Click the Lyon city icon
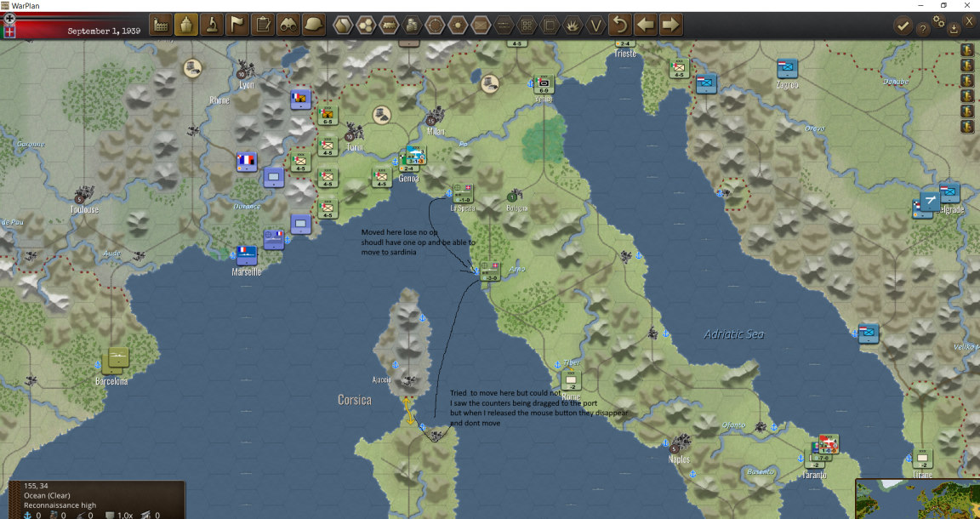The height and width of the screenshot is (519, 980). point(244,70)
